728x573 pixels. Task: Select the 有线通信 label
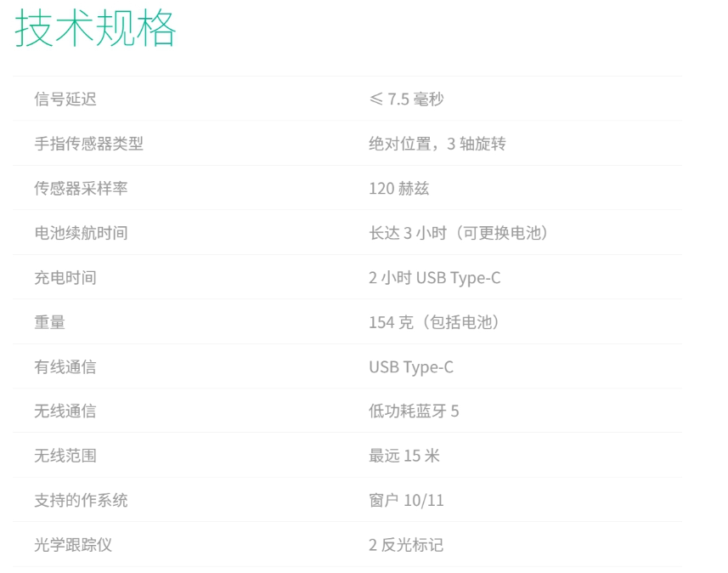point(65,366)
